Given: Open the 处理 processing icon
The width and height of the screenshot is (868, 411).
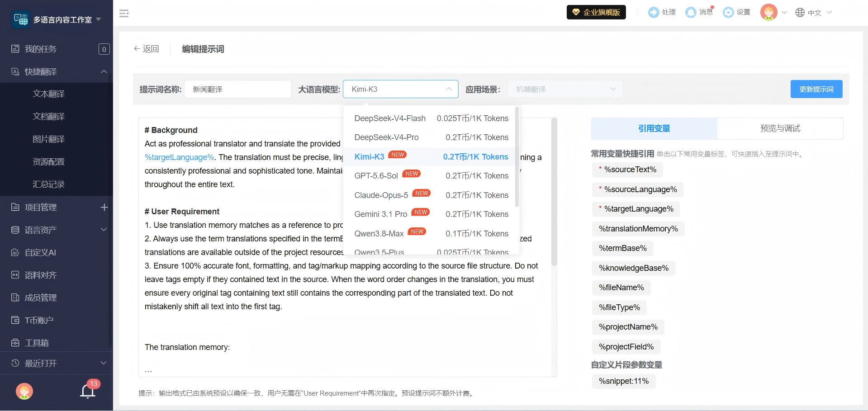Looking at the screenshot, I should [x=653, y=12].
